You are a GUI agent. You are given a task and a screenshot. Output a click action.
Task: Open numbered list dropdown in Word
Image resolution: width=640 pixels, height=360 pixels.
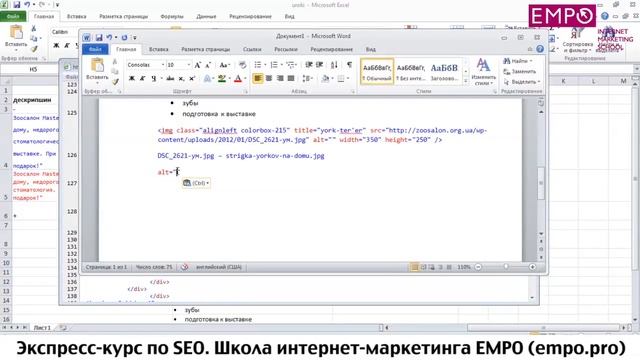tap(282, 65)
